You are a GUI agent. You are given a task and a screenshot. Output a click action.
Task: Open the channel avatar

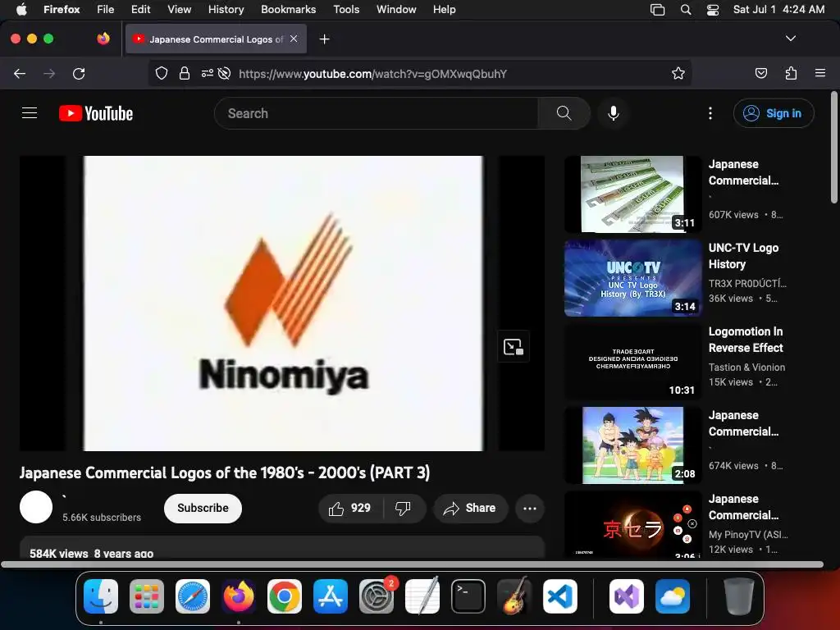pos(36,507)
